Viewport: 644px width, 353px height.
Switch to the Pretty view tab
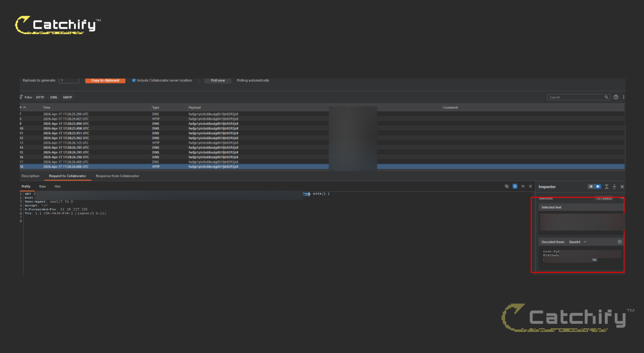pos(26,186)
